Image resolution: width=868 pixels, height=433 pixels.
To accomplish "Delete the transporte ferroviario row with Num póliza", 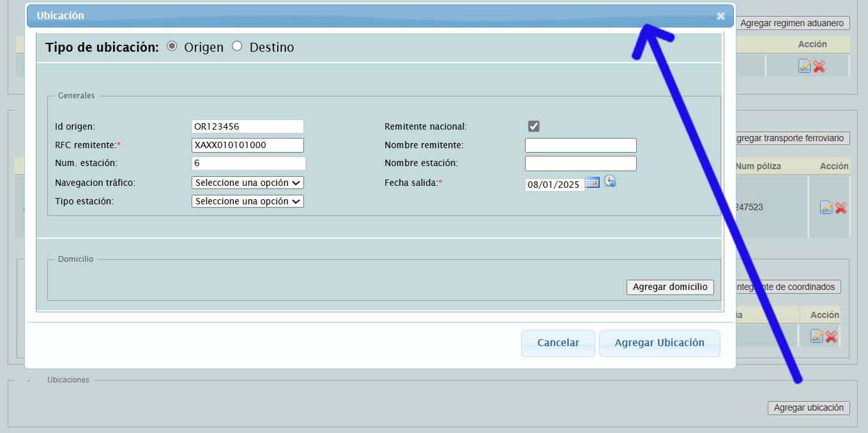I will [841, 208].
